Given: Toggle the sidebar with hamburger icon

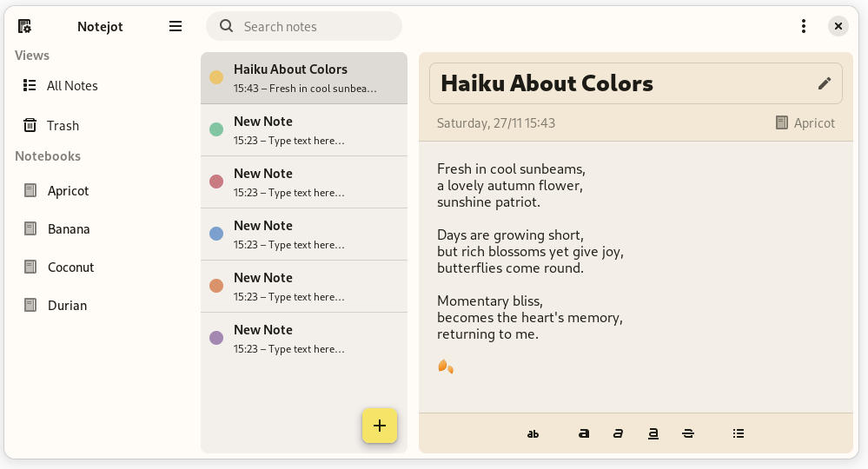Looking at the screenshot, I should point(176,26).
